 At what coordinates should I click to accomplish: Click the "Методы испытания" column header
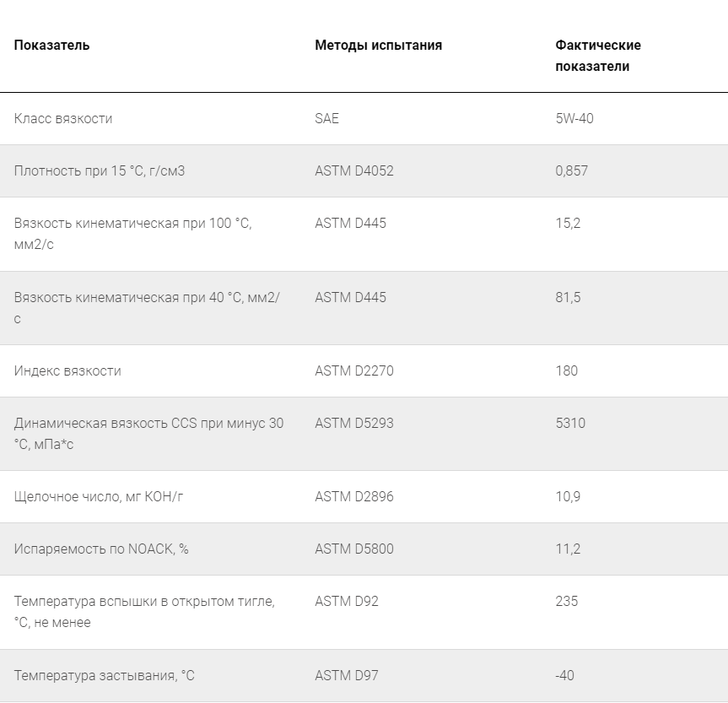(x=378, y=46)
